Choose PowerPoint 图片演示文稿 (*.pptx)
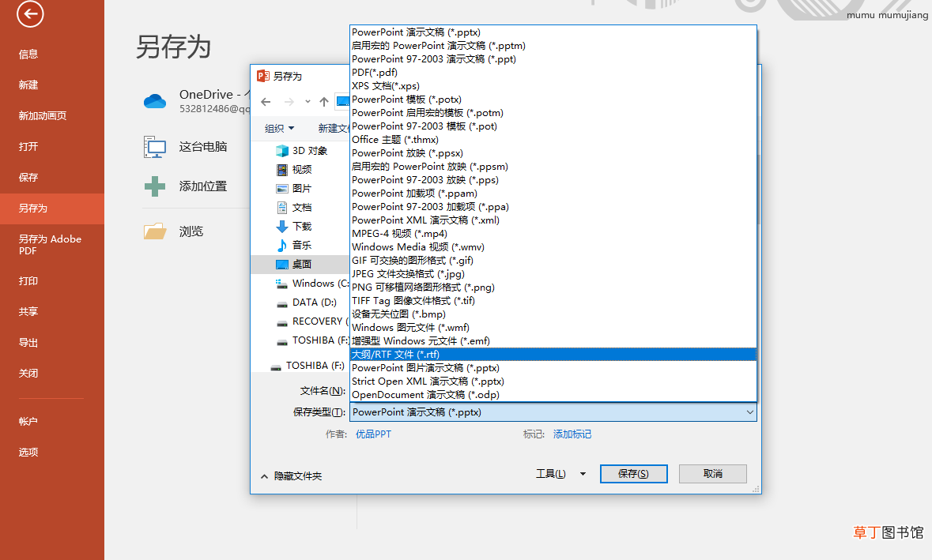The height and width of the screenshot is (560, 932). point(553,368)
